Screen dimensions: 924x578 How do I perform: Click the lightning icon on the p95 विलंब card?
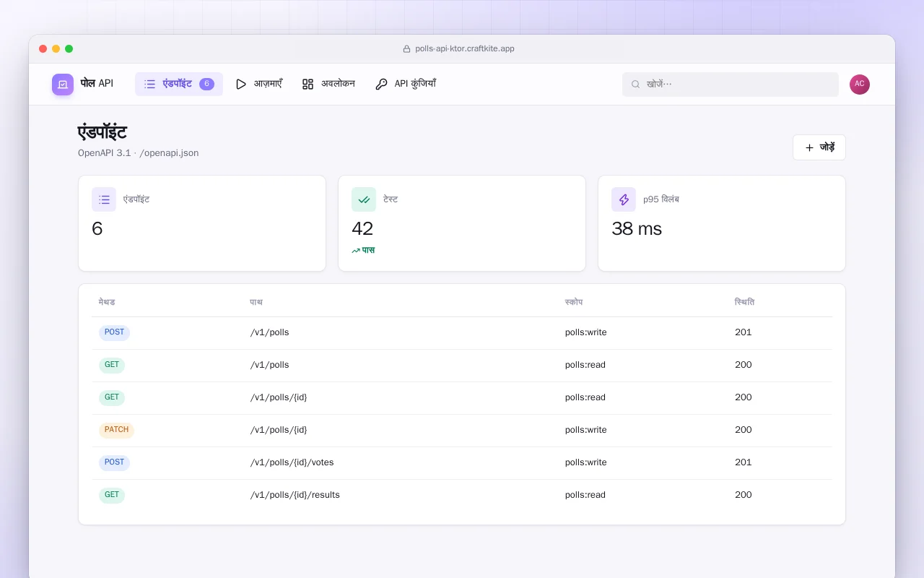(624, 199)
